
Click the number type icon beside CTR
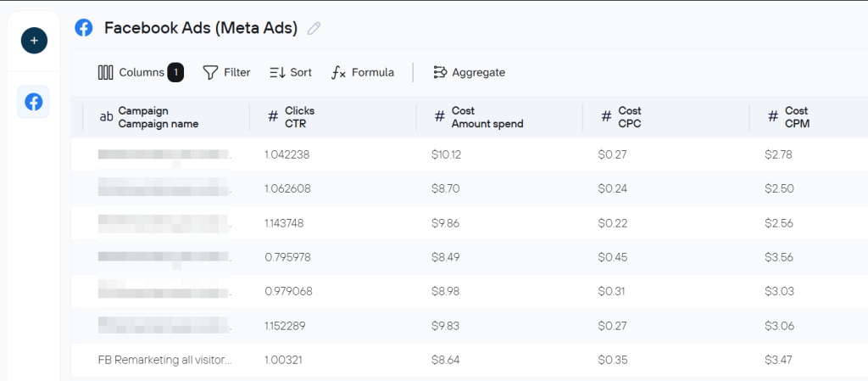(x=273, y=117)
